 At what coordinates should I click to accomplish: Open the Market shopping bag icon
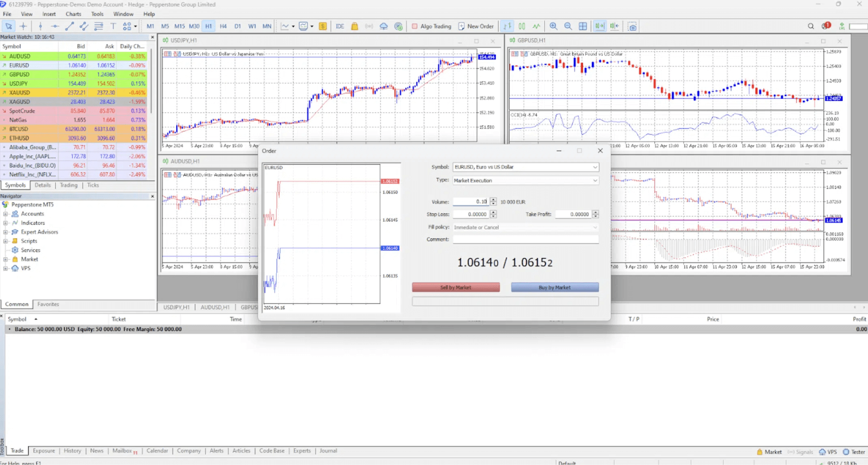tap(355, 26)
